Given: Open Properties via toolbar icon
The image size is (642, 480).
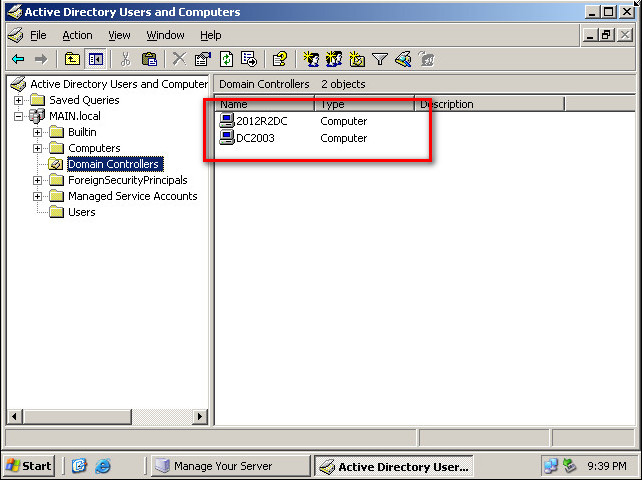Looking at the screenshot, I should 203,60.
